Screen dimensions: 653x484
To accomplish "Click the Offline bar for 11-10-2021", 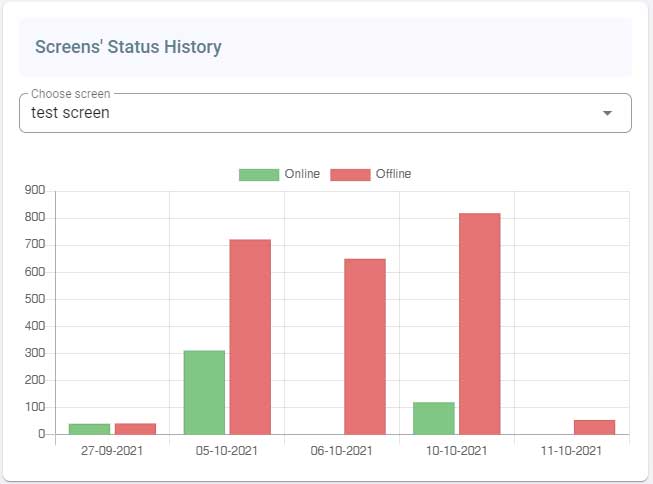I will [594, 427].
